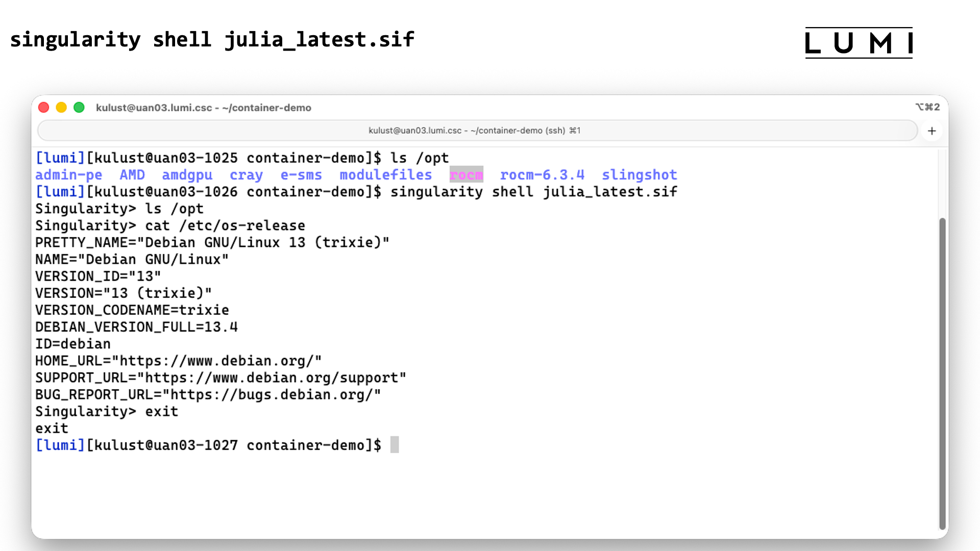
Task: Click the slingshot directory entry
Action: (639, 175)
